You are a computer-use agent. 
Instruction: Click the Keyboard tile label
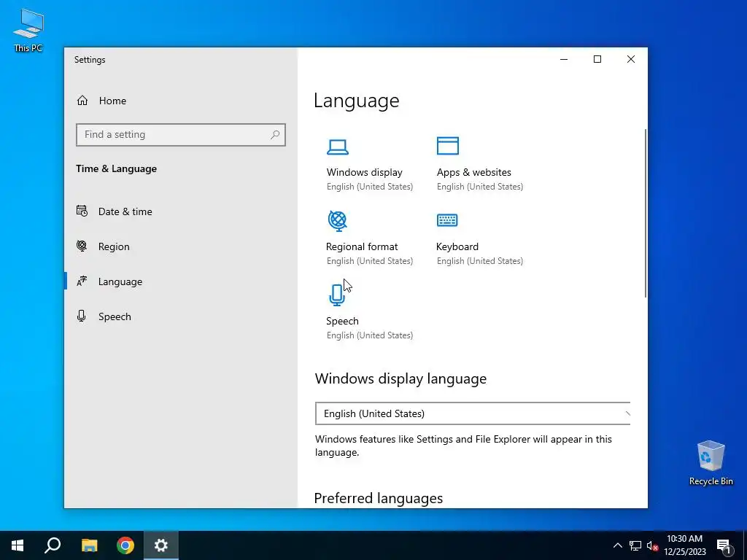click(x=457, y=246)
